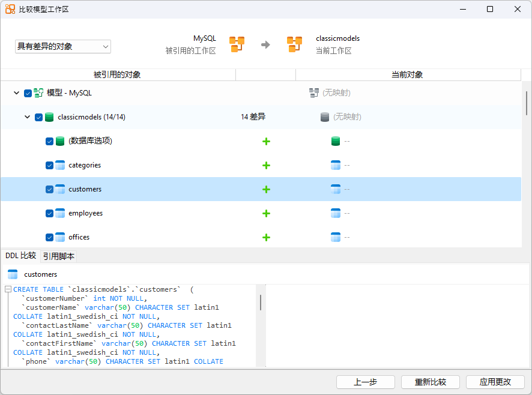Switch to the 引用脚本 tab
This screenshot has height=395, width=532.
[x=58, y=256]
